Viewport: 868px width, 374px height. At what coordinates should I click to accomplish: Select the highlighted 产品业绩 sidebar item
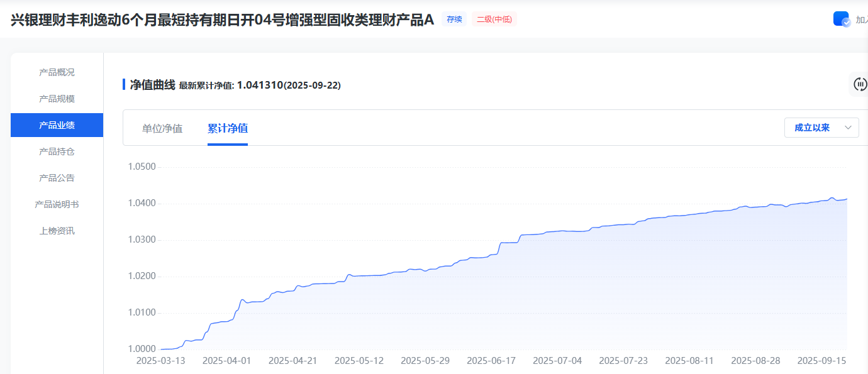click(x=57, y=125)
